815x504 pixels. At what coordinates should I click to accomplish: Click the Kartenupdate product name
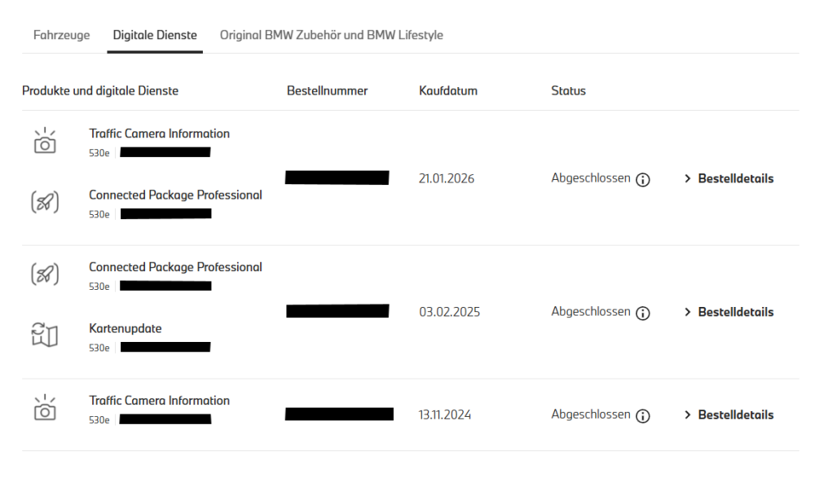coord(126,329)
